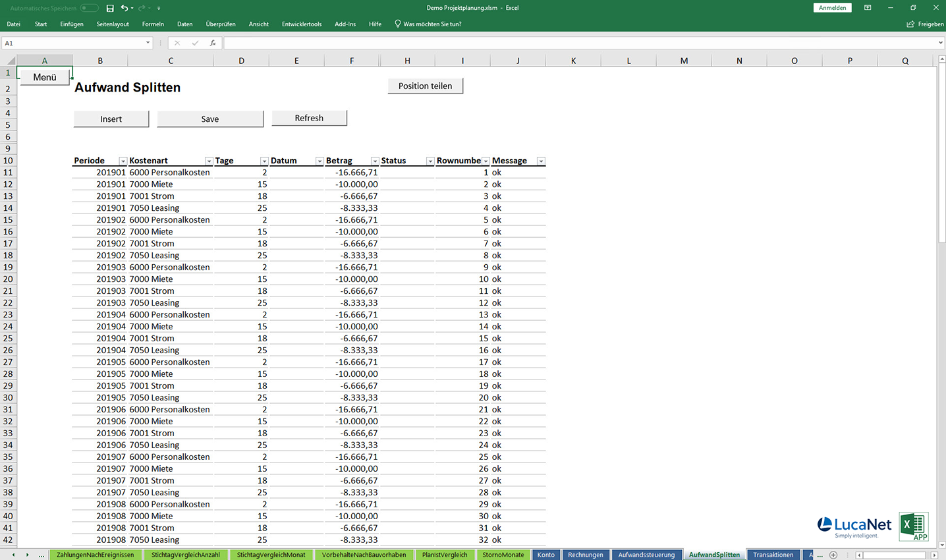This screenshot has width=946, height=560.
Task: Click the Menü button on sheet
Action: [45, 77]
